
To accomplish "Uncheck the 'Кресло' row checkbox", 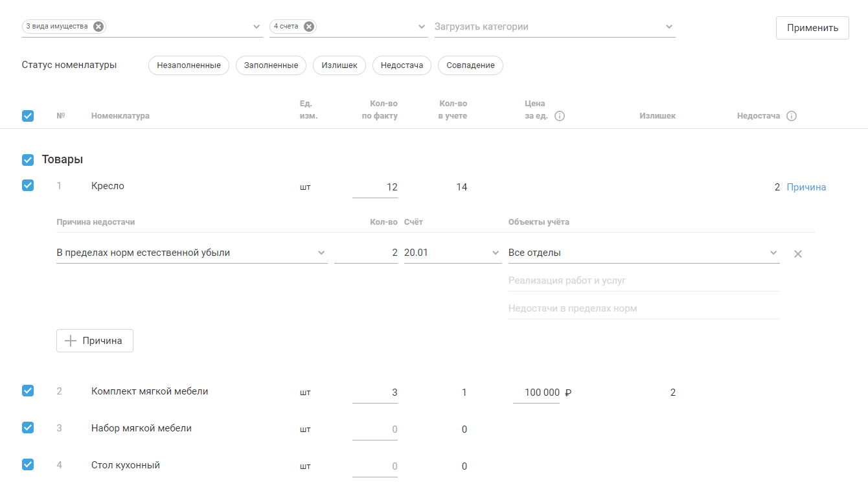I will click(x=28, y=186).
